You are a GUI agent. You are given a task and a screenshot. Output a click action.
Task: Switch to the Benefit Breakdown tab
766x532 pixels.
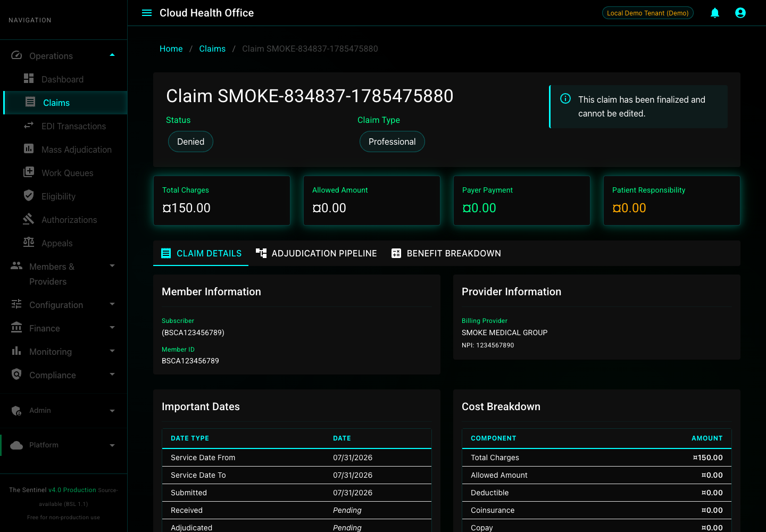[446, 253]
